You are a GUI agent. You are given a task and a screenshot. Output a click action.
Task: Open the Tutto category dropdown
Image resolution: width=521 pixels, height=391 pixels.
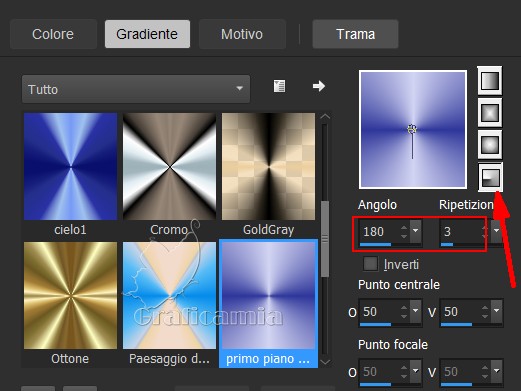point(136,89)
